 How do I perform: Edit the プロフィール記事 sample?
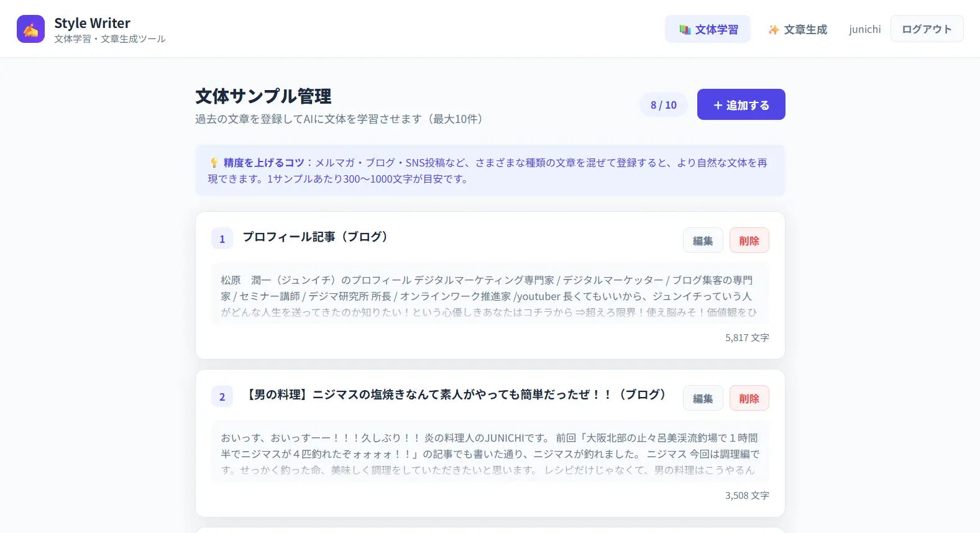pyautogui.click(x=702, y=240)
